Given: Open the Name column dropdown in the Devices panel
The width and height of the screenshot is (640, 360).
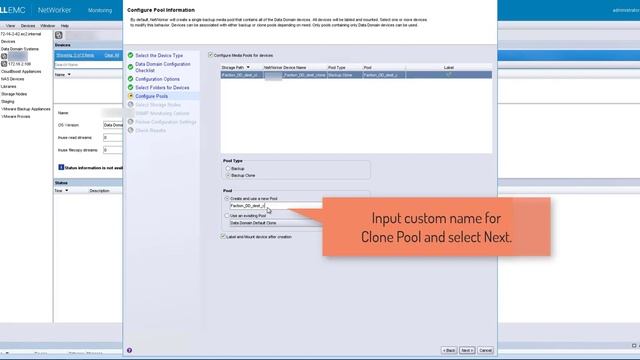Looking at the screenshot, I should point(69,75).
